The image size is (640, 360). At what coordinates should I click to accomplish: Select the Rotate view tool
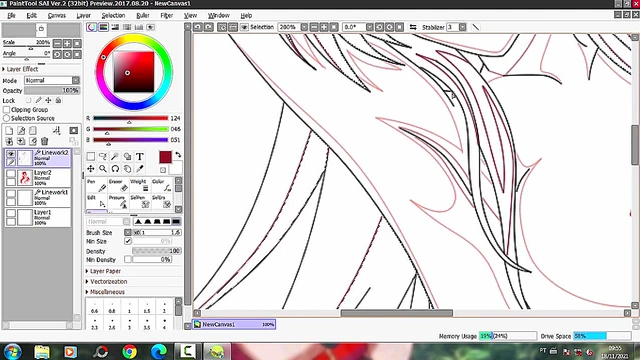115,169
